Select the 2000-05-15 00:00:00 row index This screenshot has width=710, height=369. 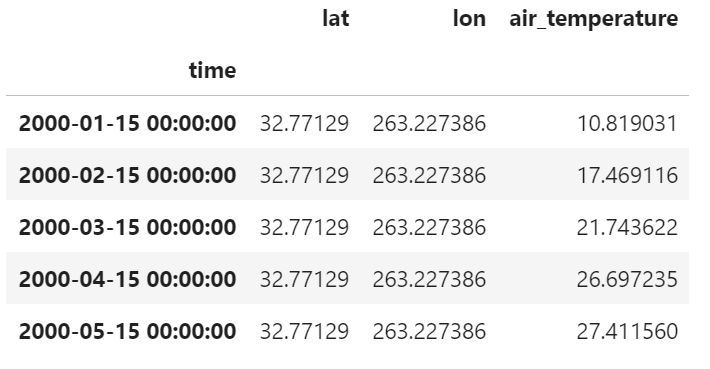click(x=127, y=331)
